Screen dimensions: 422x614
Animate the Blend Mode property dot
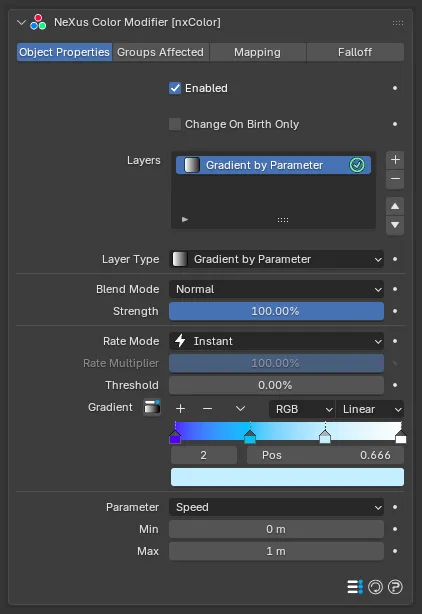395,289
